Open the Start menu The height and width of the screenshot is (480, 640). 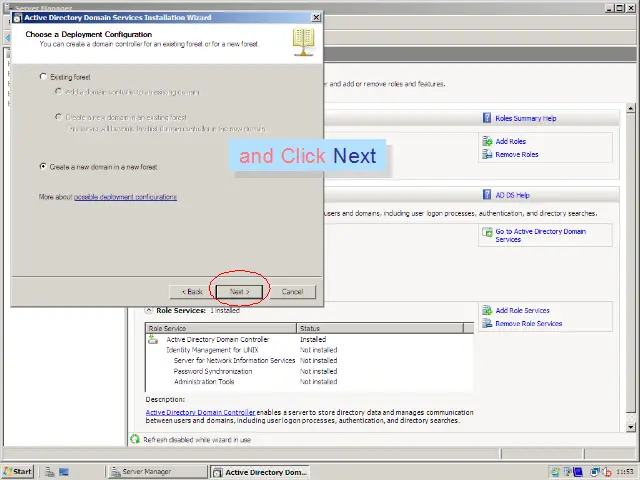(x=18, y=471)
